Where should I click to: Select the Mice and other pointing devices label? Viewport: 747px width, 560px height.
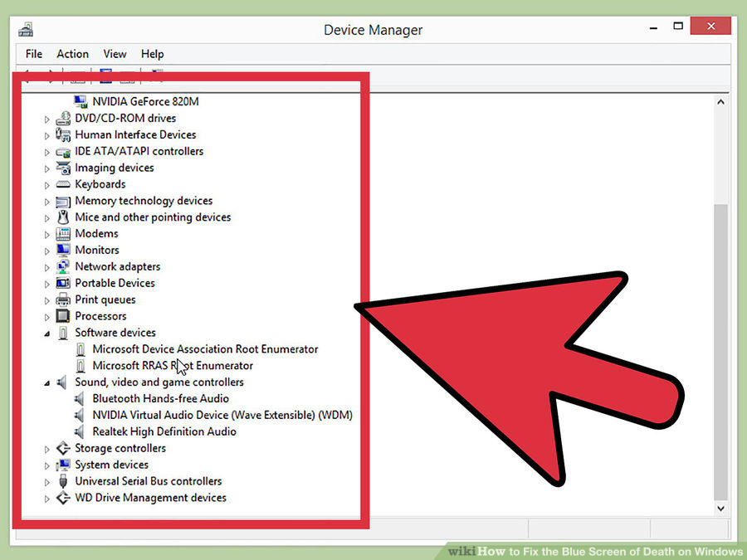153,217
